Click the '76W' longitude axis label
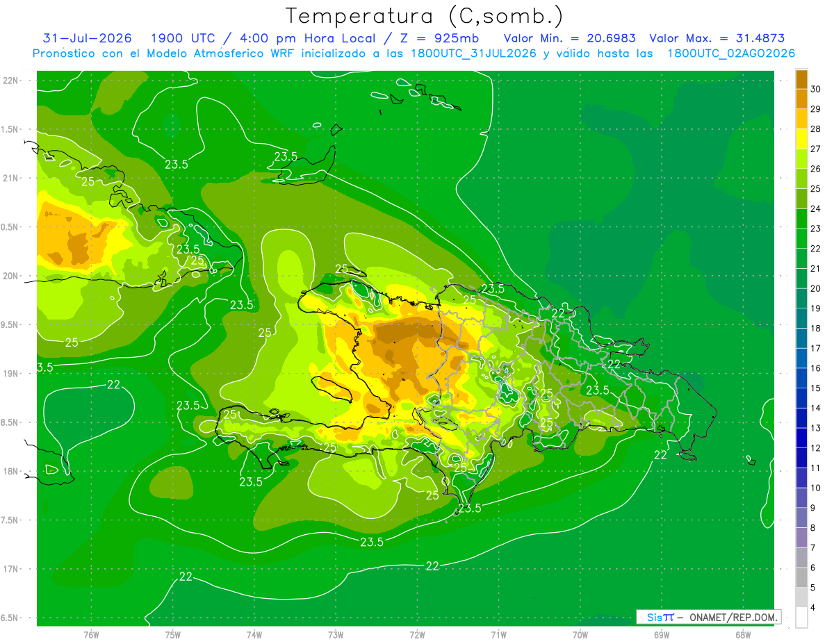The height and width of the screenshot is (644, 834). click(91, 635)
